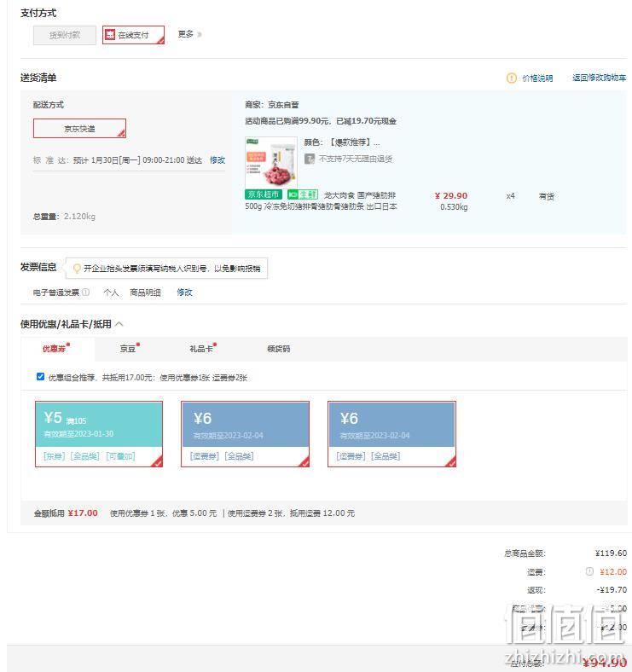Viewport: 632px width, 672px height.
Task: Click the 总重量 2.120kg text
Action: (x=64, y=217)
